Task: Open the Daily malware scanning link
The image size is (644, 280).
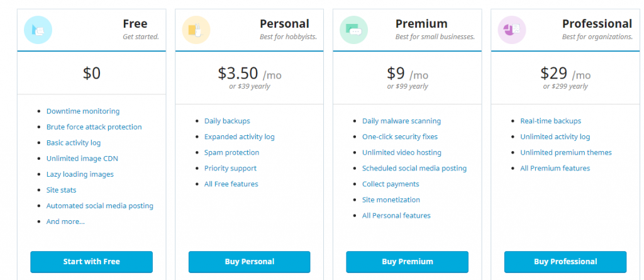Action: click(x=401, y=121)
